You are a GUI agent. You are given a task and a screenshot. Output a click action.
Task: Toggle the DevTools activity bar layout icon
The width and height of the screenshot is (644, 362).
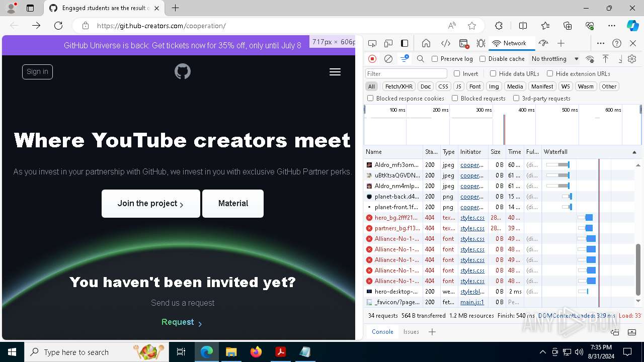405,43
